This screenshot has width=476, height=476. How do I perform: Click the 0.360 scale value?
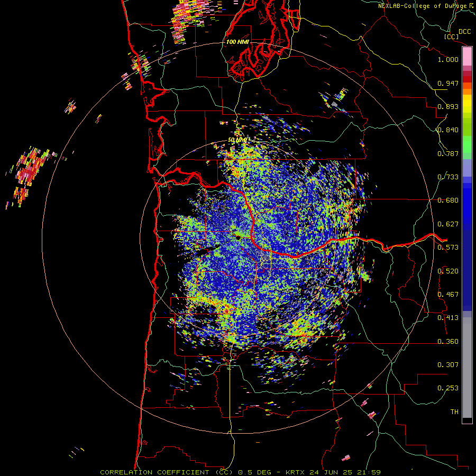click(x=448, y=342)
